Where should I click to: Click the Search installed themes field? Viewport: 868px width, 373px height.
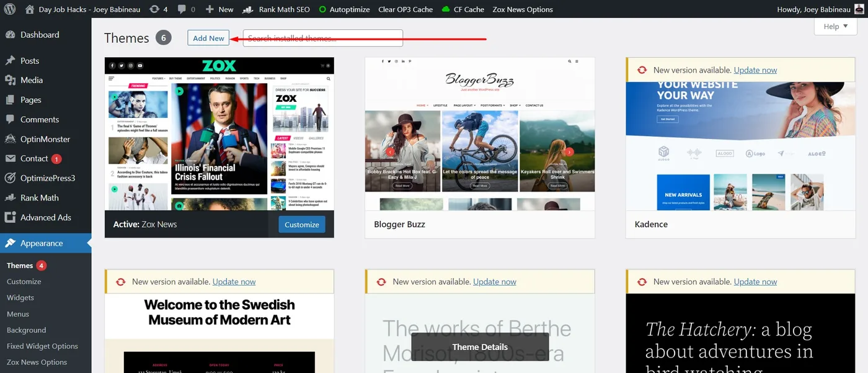pyautogui.click(x=323, y=38)
